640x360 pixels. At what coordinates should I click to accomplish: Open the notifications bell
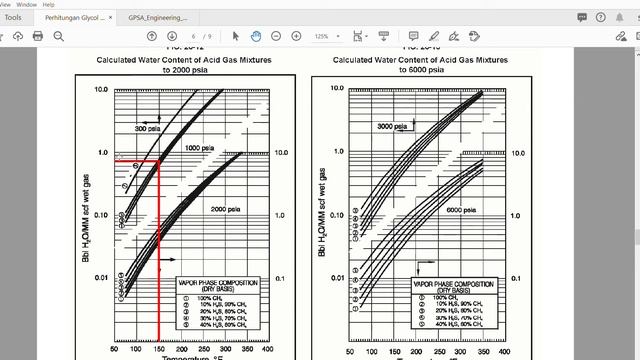click(x=620, y=17)
